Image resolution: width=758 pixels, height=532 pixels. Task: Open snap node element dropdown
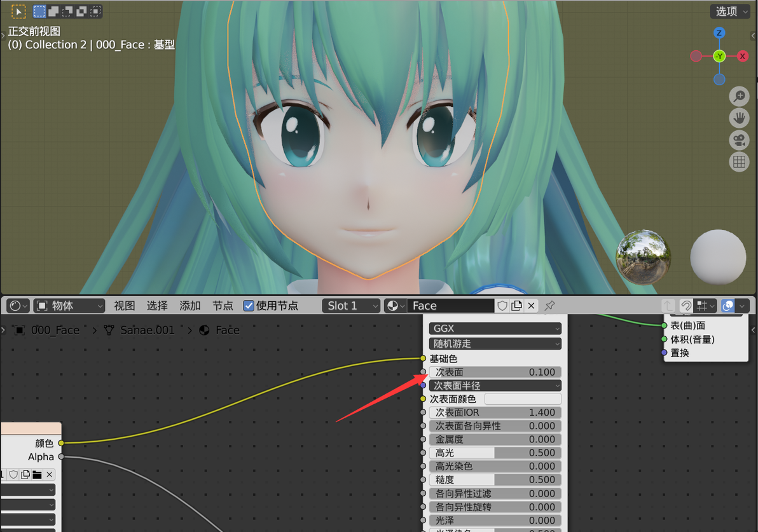705,306
